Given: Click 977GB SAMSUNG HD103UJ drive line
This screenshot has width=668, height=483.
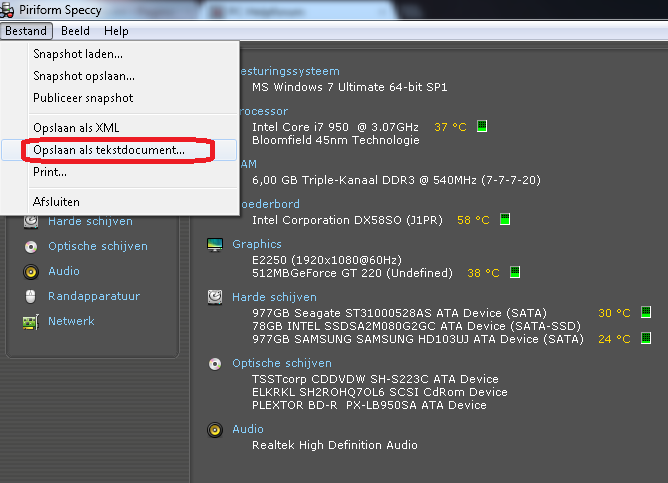Looking at the screenshot, I should 418,339.
